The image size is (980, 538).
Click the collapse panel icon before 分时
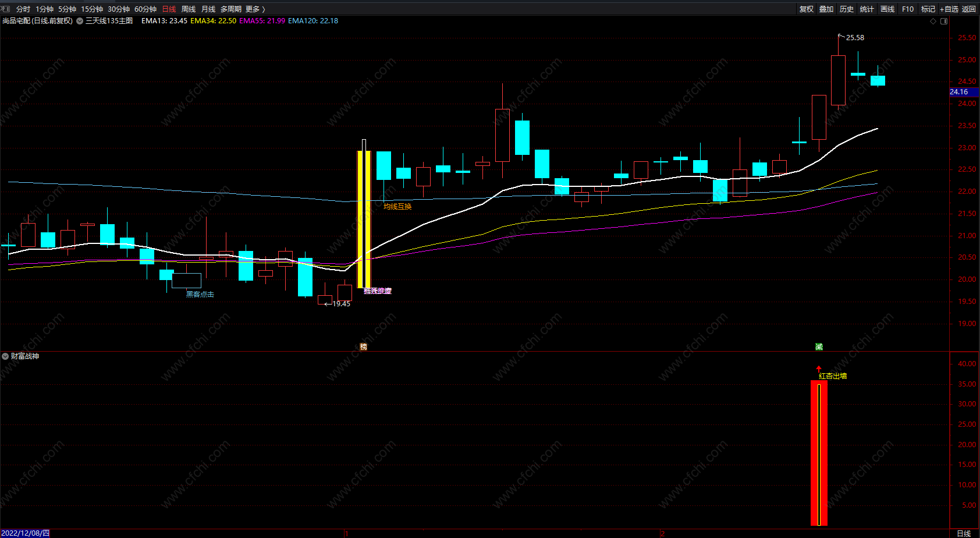(x=6, y=9)
